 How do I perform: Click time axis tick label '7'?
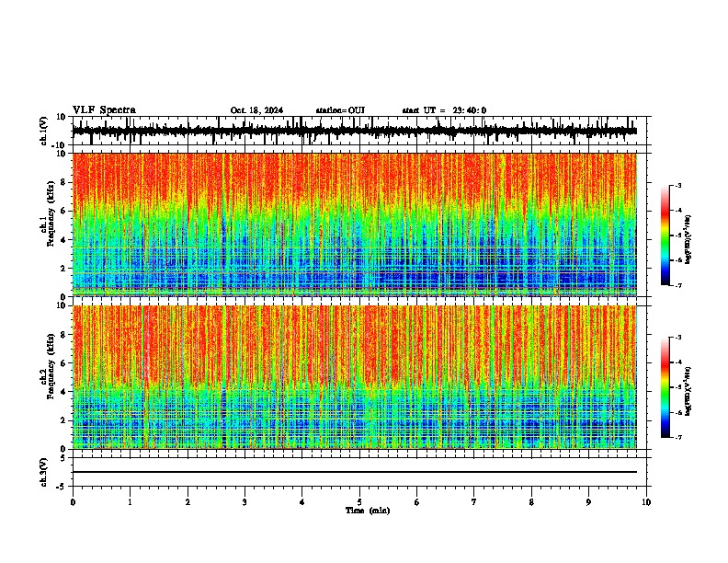coord(474,502)
